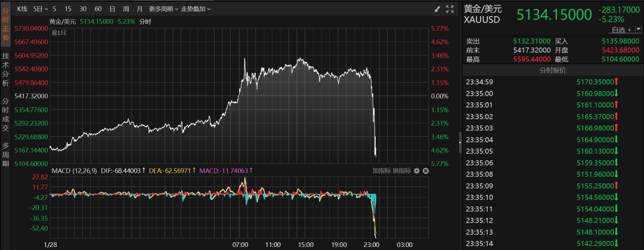644x250 pixels.
Task: Open the 分时成交 sidebar tab
Action: tap(5, 114)
